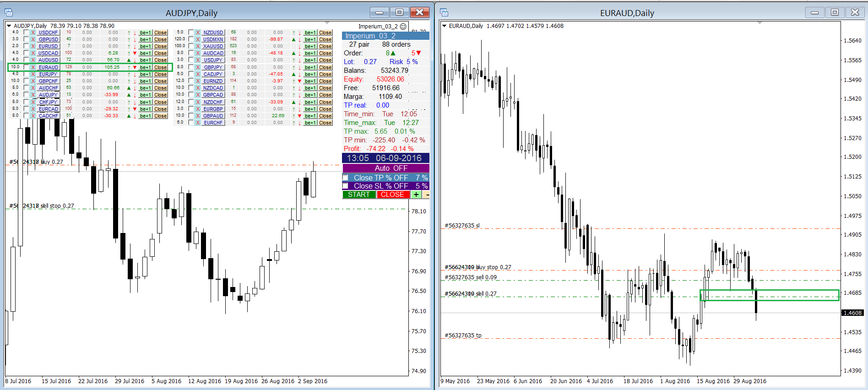Click the green up triangle for AUDUSD

pyautogui.click(x=129, y=60)
